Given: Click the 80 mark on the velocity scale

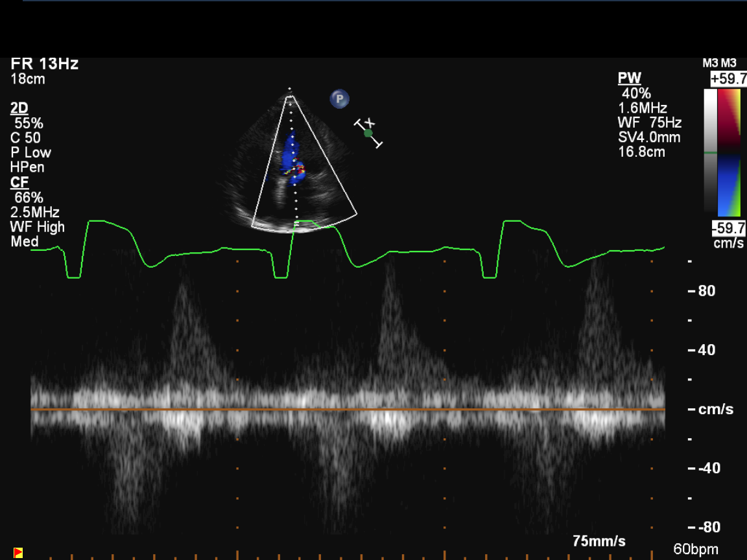Looking at the screenshot, I should (x=707, y=291).
